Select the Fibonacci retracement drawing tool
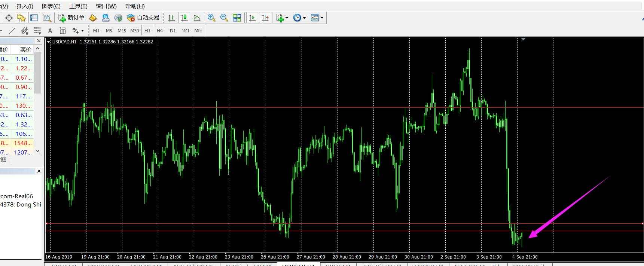644x266 pixels. 37,31
